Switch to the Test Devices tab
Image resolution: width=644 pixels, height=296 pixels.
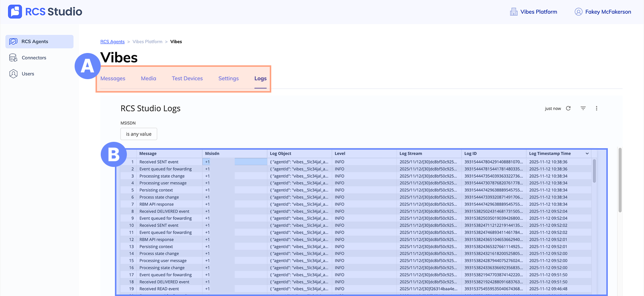point(187,78)
